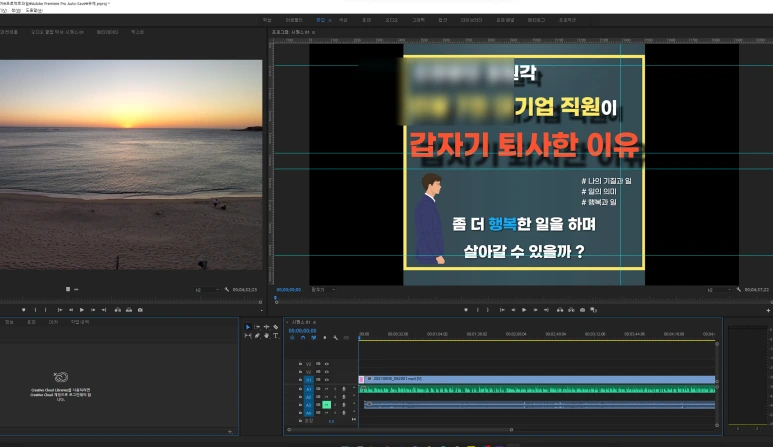Toggle V1 track output eye
773x447 pixels.
pyautogui.click(x=327, y=379)
